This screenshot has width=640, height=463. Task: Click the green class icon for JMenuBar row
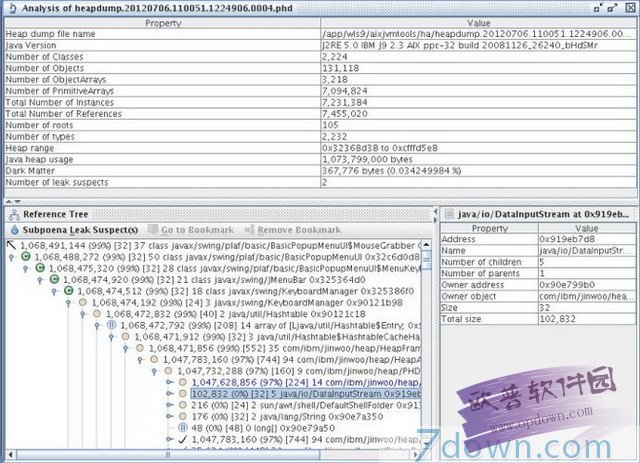point(54,280)
